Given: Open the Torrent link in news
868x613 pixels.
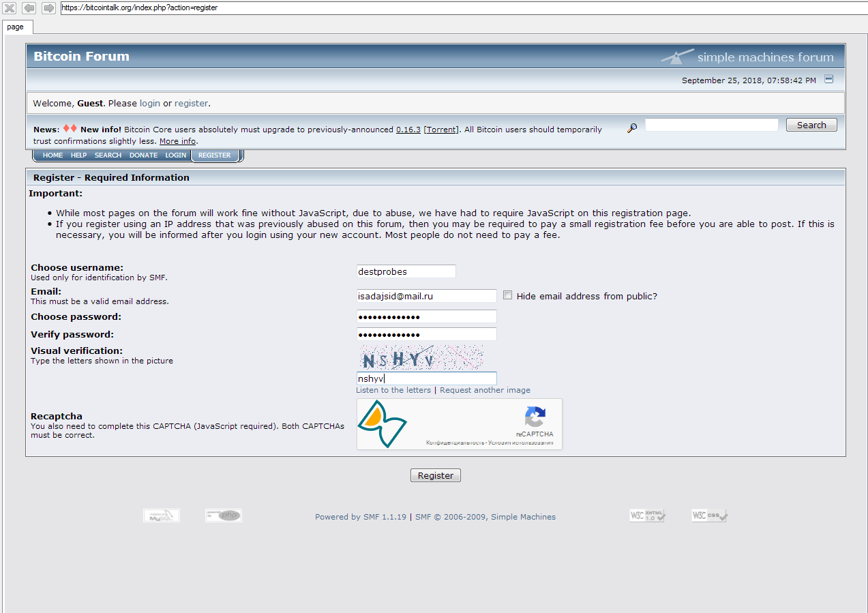Looking at the screenshot, I should click(442, 130).
